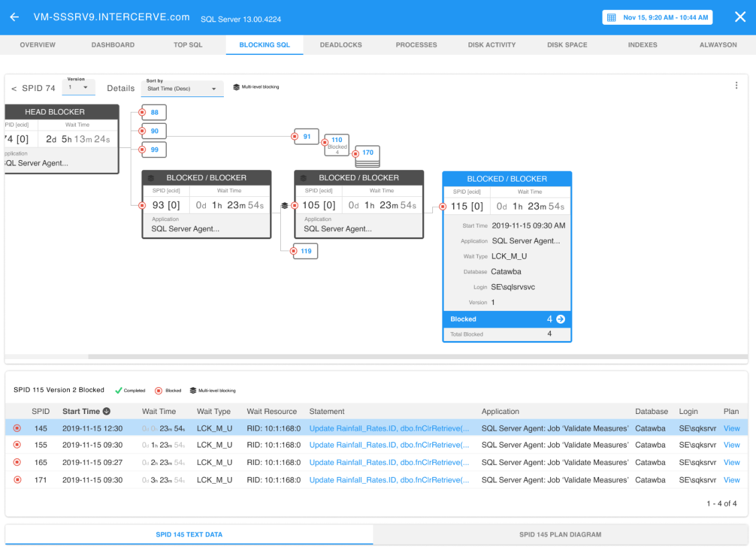Click the stacked layers icon in SPID 93 header
756x556 pixels.
point(151,178)
